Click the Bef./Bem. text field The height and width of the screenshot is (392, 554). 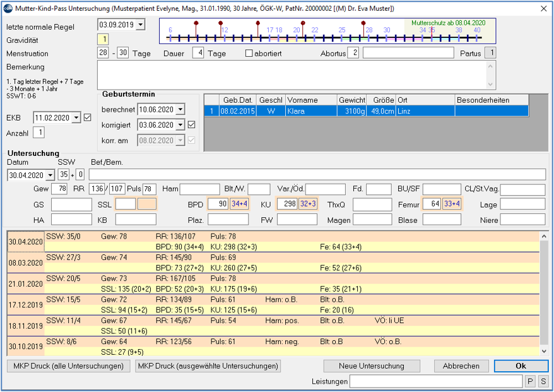click(317, 174)
